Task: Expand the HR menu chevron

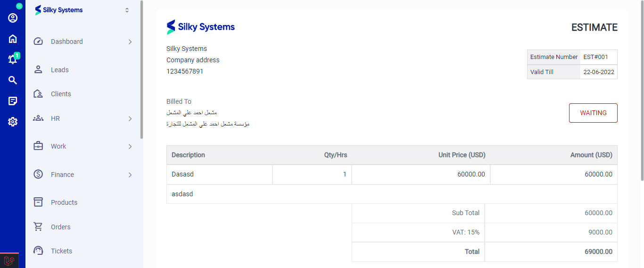Action: click(x=130, y=119)
